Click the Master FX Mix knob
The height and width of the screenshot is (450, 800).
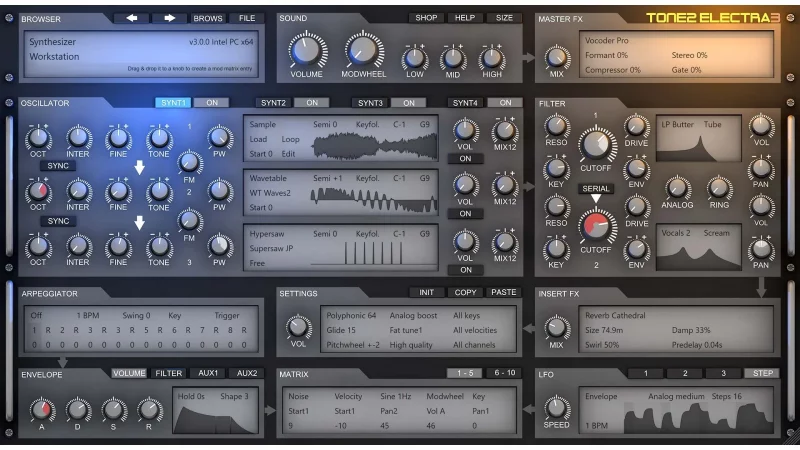(x=558, y=58)
